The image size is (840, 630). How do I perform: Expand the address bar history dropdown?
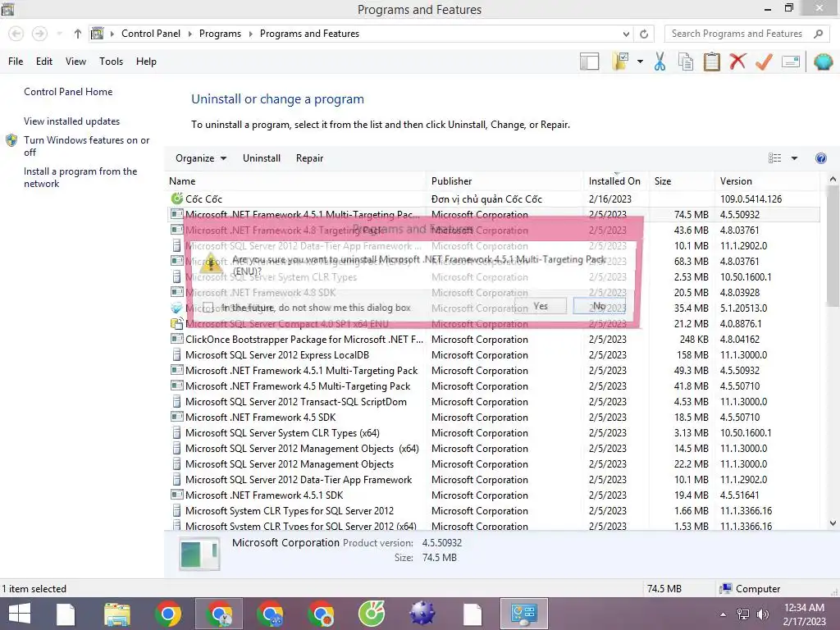coord(626,34)
